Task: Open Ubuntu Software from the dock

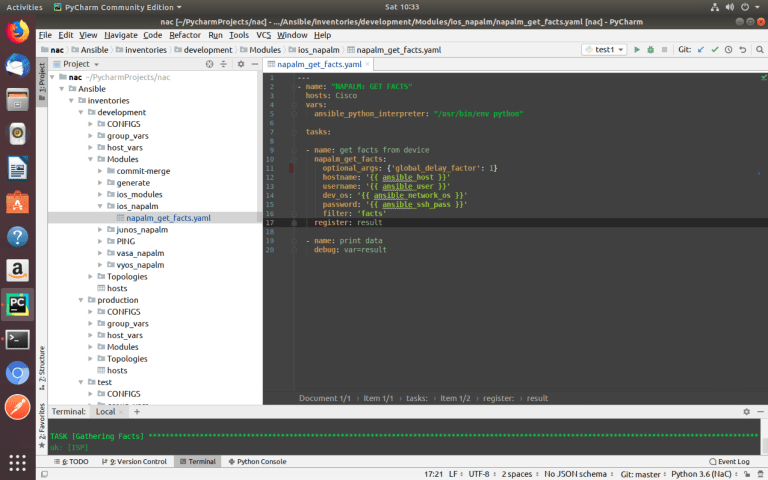Action: click(18, 202)
